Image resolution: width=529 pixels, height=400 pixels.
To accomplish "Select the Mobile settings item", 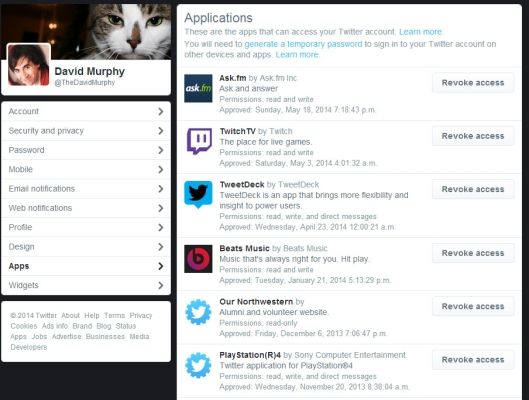I will [x=86, y=169].
